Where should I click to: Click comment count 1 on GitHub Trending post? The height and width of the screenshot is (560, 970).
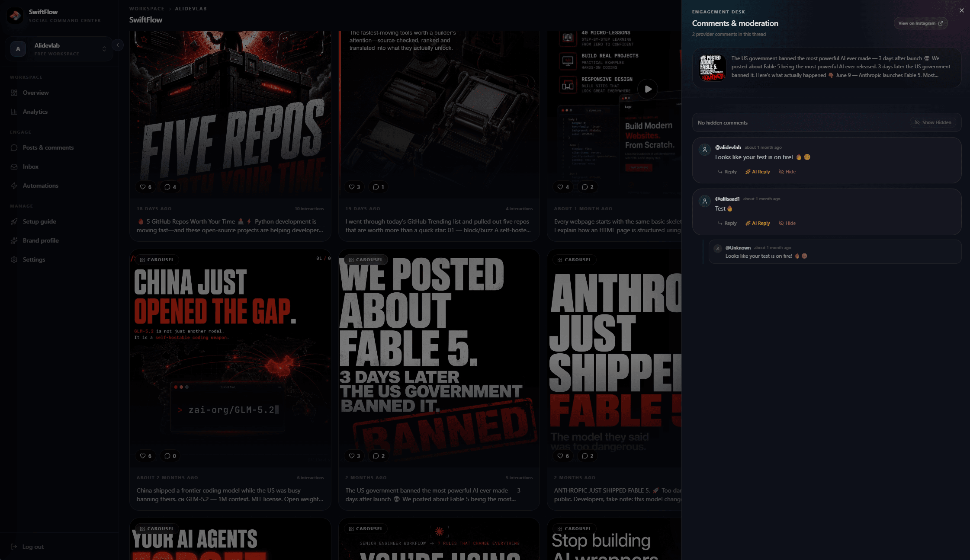point(379,187)
